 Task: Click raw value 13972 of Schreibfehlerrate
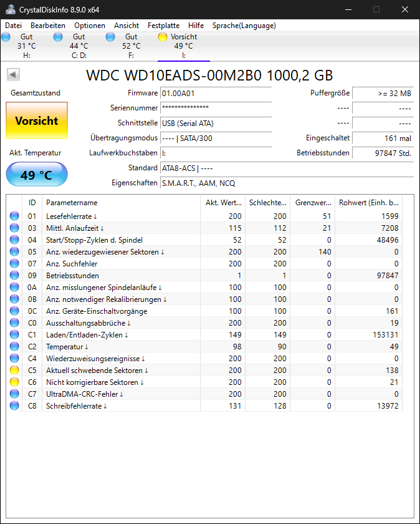(x=388, y=406)
